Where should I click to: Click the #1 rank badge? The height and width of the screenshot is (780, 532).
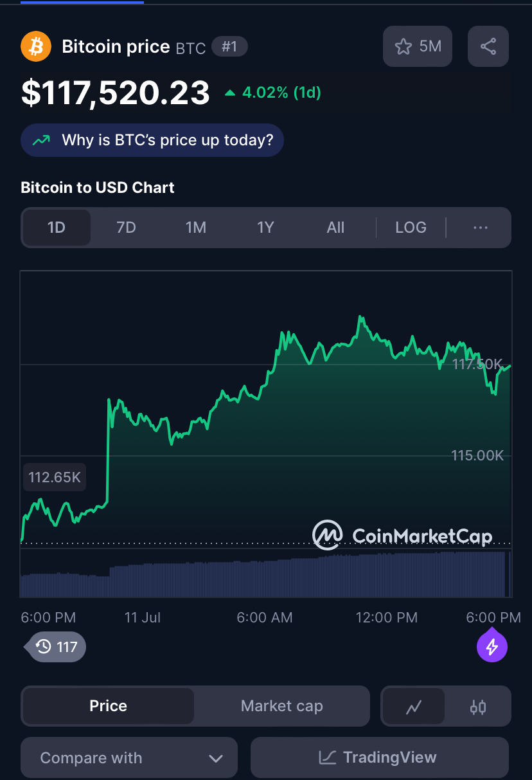tap(229, 46)
